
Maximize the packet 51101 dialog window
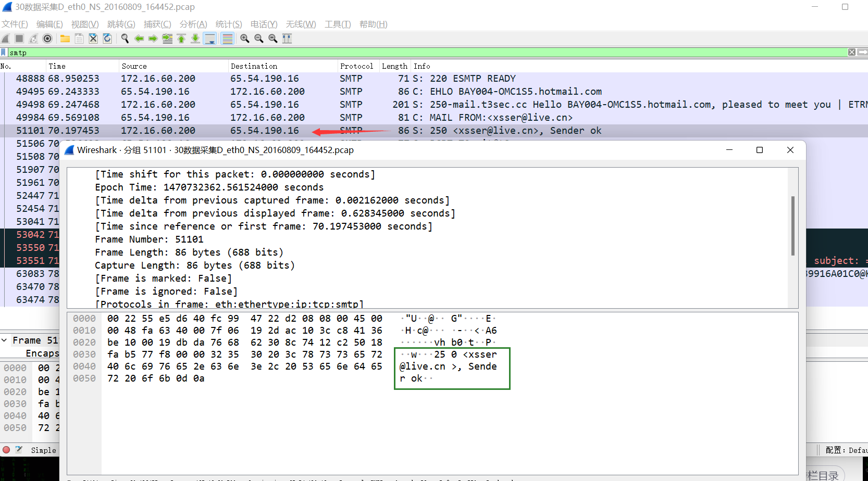point(760,150)
